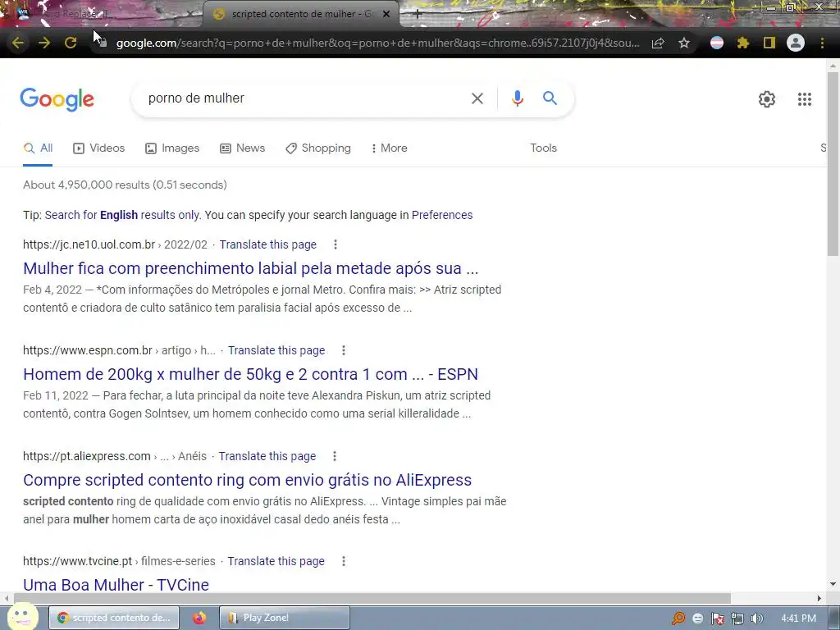
Task: Click the 4:41 PM taskbar clock
Action: (x=798, y=619)
